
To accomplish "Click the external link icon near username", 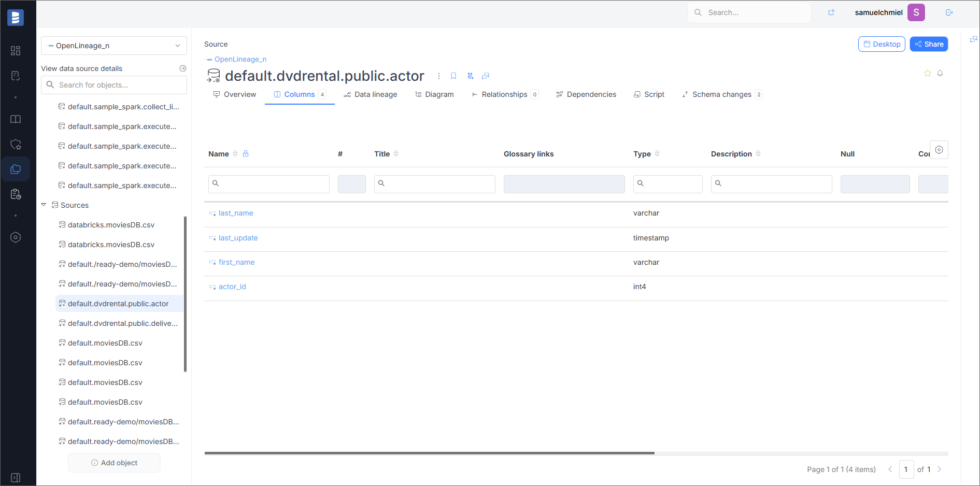I will pyautogui.click(x=831, y=12).
